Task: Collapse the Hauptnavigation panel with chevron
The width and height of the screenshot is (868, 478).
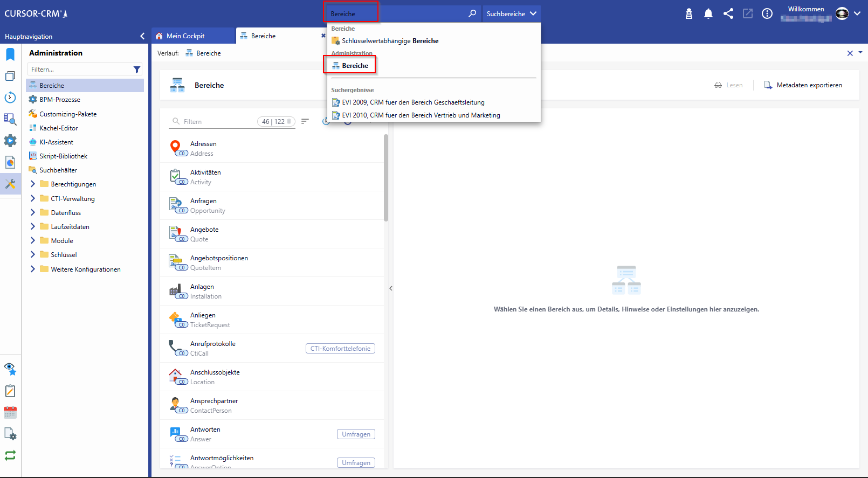Action: pyautogui.click(x=142, y=36)
